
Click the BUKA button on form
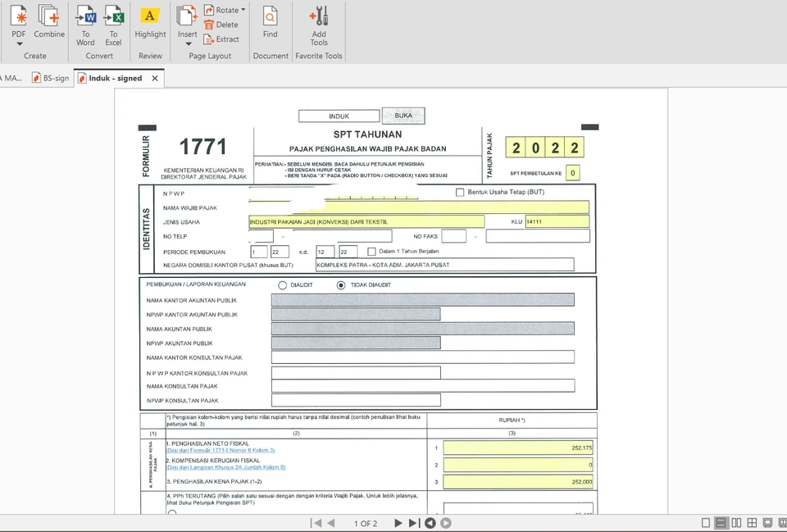[403, 116]
